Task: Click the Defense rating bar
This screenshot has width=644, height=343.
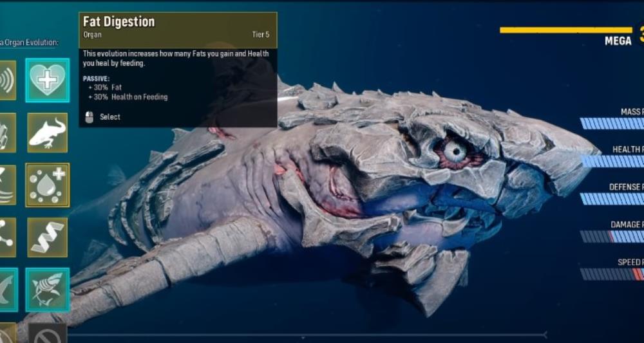Action: point(612,199)
